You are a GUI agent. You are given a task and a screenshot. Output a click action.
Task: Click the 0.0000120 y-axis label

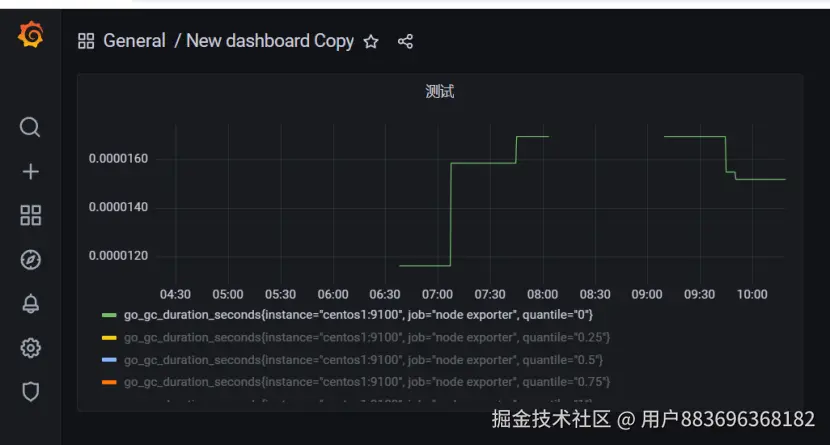pos(119,256)
